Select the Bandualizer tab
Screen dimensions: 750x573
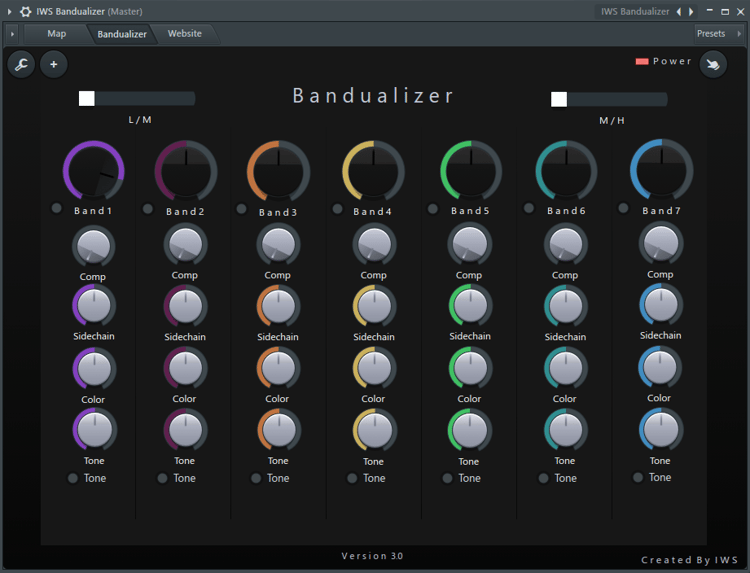point(122,34)
